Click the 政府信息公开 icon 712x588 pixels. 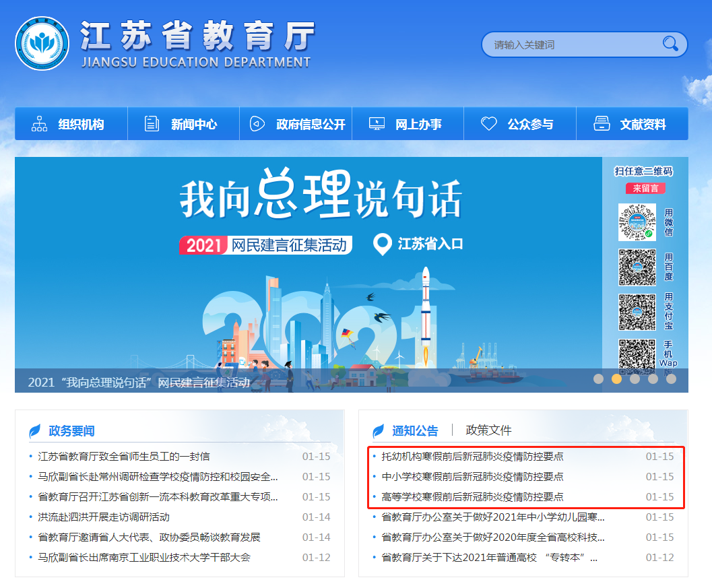[257, 124]
